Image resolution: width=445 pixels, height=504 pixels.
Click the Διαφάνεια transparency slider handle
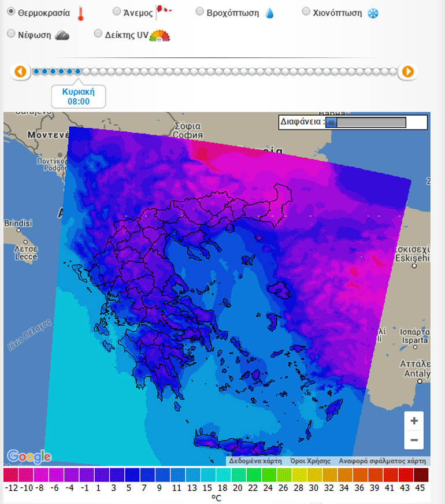click(331, 122)
